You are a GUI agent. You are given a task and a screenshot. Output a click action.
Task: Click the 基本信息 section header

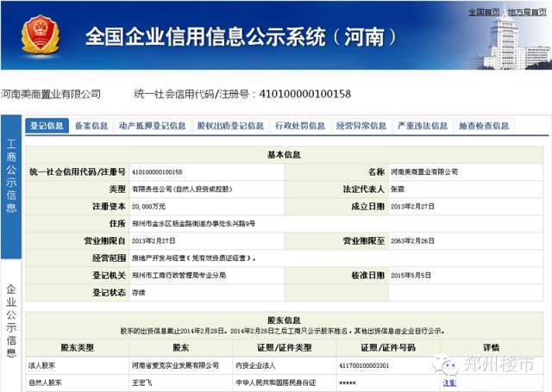(284, 155)
